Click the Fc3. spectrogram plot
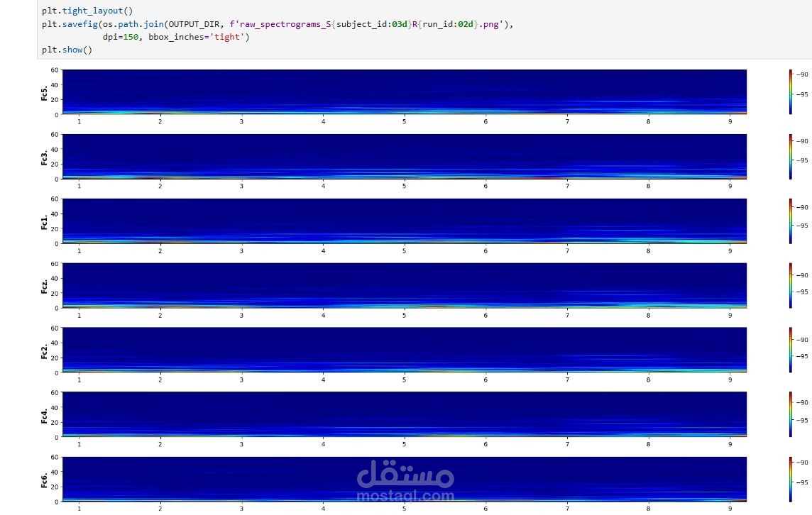This screenshot has width=812, height=515. click(405, 157)
